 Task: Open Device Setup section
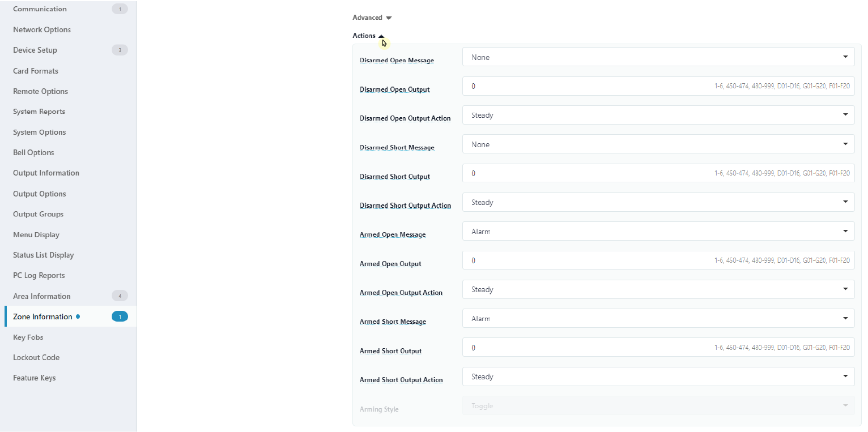[x=35, y=50]
